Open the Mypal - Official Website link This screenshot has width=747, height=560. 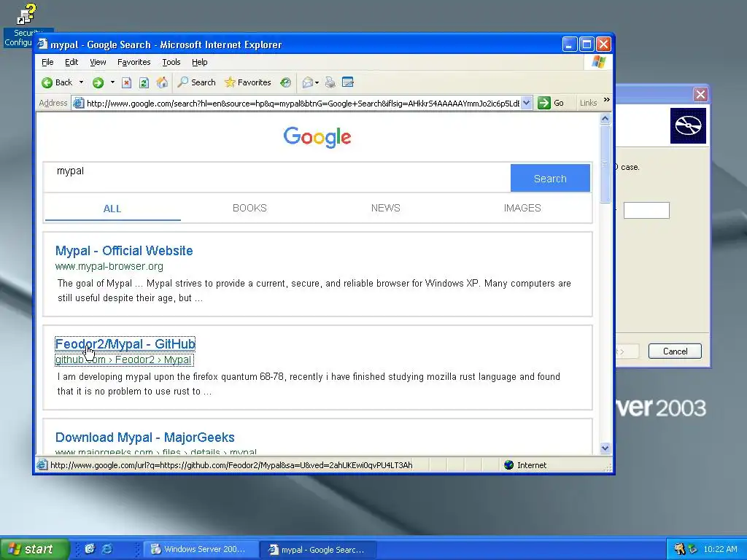click(124, 251)
